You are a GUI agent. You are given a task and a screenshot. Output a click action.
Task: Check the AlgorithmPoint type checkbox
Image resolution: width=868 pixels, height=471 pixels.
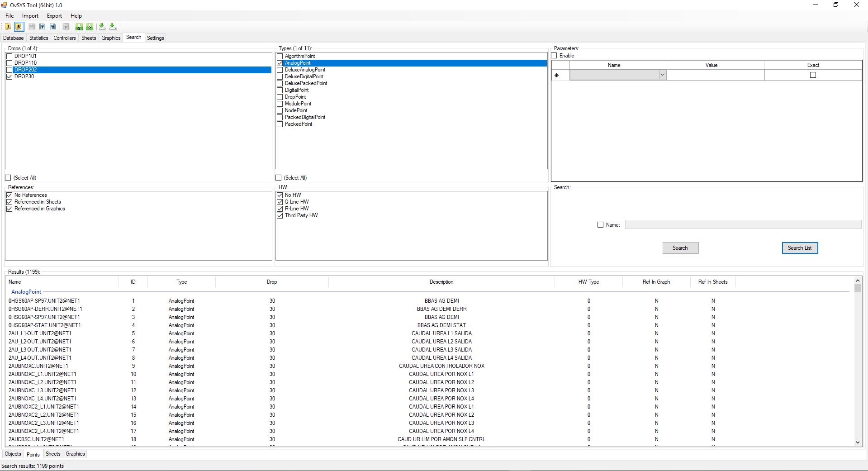tap(280, 56)
